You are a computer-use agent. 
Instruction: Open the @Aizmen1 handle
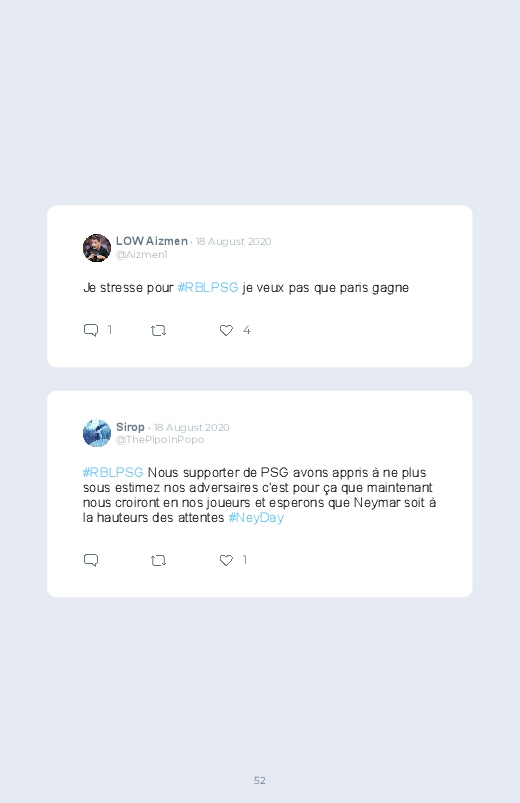pyautogui.click(x=141, y=255)
